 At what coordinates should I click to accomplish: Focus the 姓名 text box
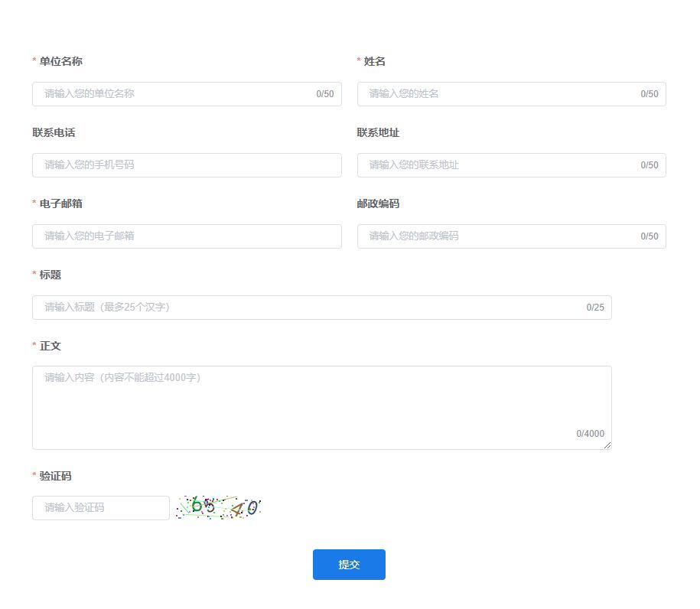click(x=501, y=94)
